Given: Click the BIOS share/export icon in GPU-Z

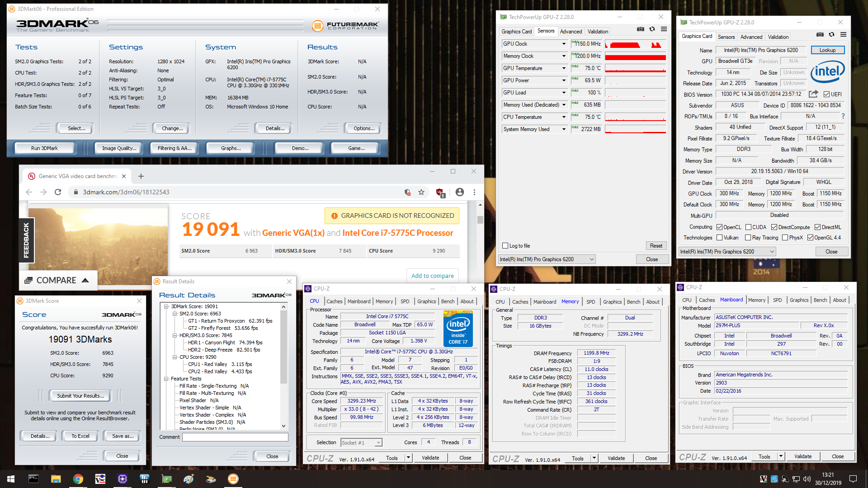Looking at the screenshot, I should pyautogui.click(x=813, y=94).
